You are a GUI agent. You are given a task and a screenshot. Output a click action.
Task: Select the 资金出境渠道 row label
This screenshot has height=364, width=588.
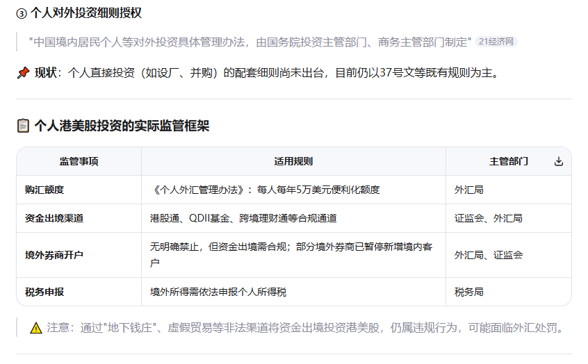54,218
